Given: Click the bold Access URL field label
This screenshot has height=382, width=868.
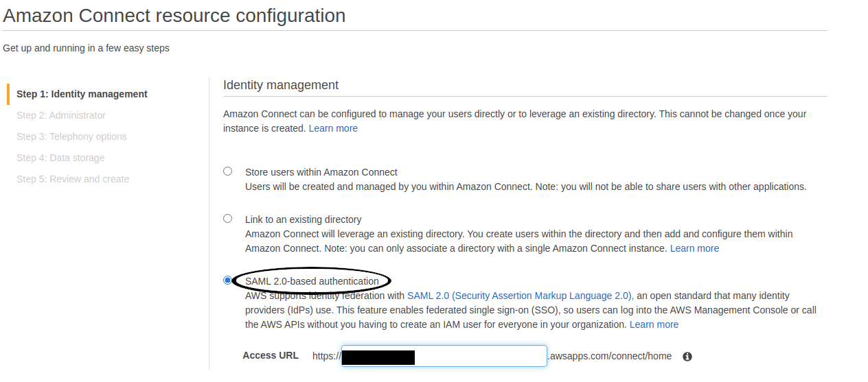Looking at the screenshot, I should click(x=271, y=355).
